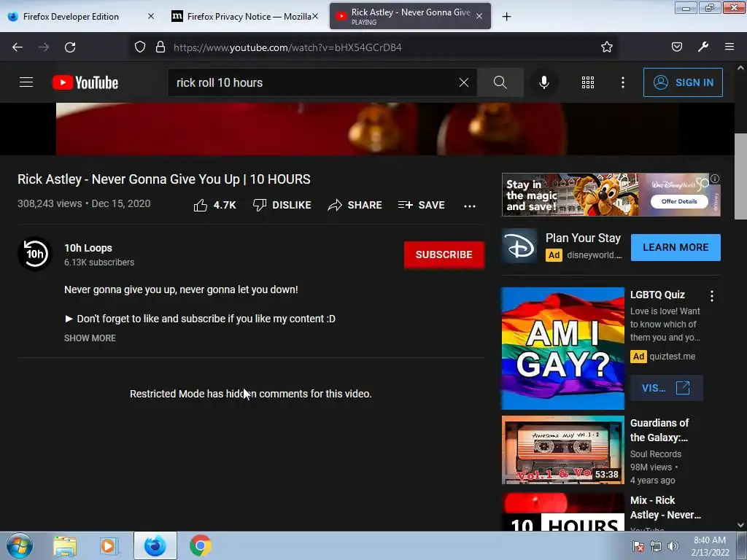Open the 10h Loops channel name link

[x=88, y=248]
